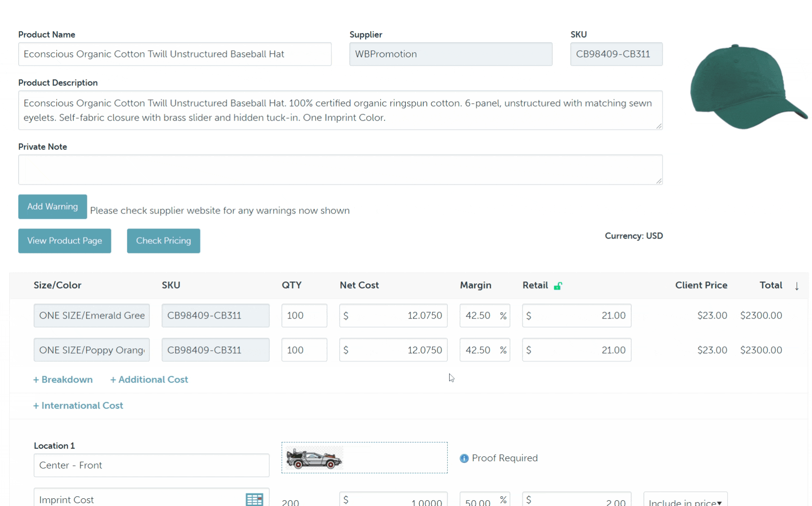Click the Check Pricing button
The image size is (812, 506).
tap(163, 241)
